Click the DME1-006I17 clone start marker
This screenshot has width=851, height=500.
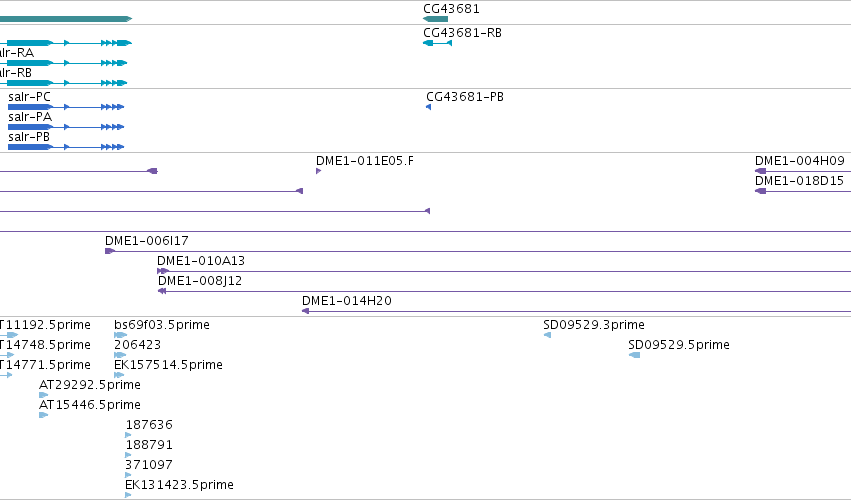pos(110,251)
